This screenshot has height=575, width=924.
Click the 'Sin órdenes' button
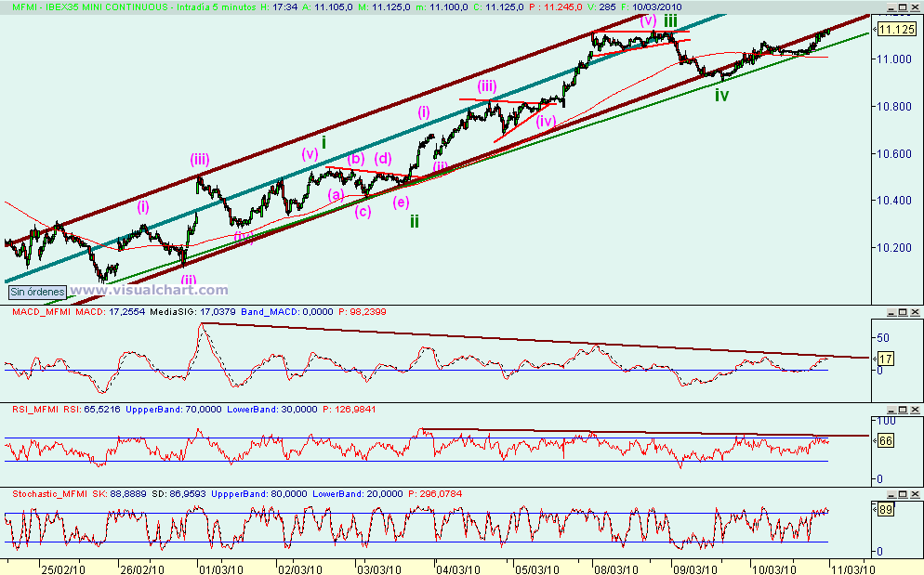38,292
